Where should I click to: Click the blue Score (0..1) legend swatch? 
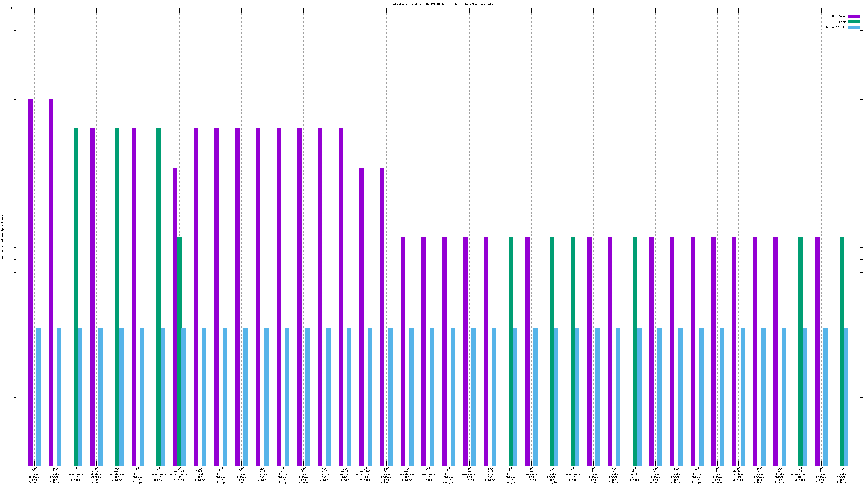853,27
